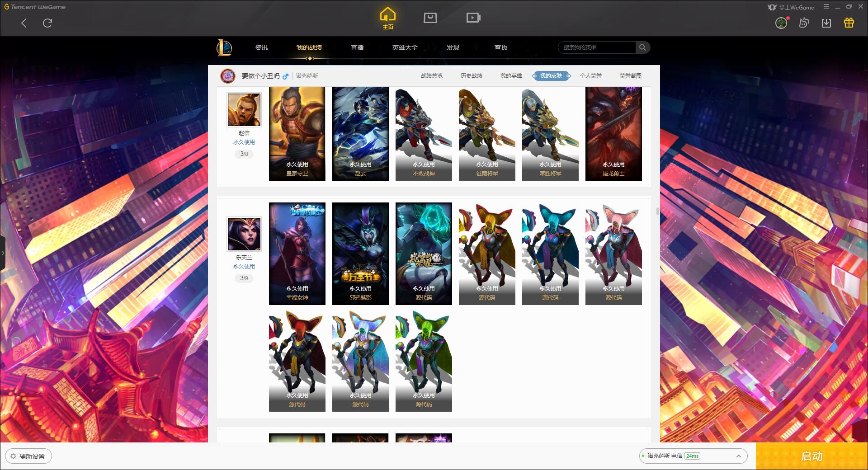Click the summoner name 要做个小丑吗
Screen dimensions: 868x470
260,76
